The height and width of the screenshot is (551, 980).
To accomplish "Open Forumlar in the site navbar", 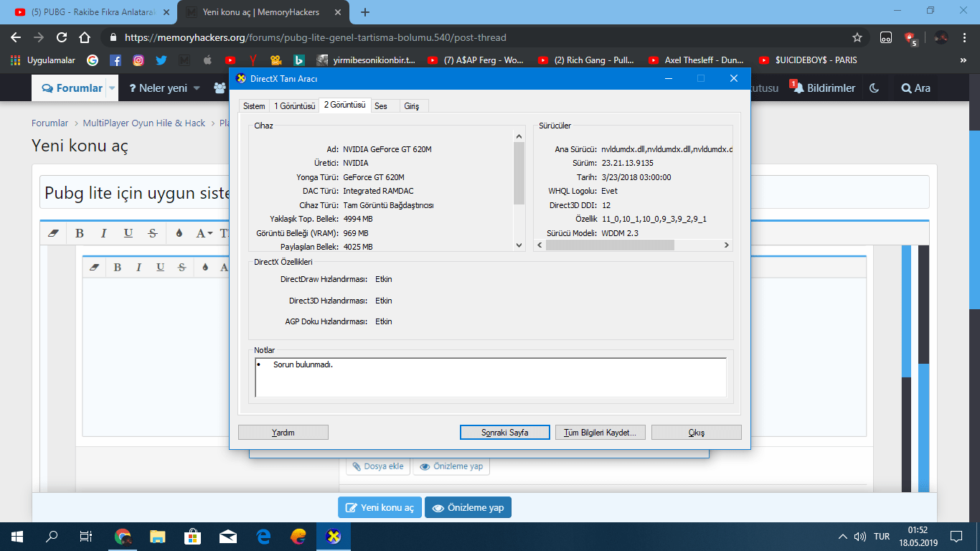I will (x=72, y=88).
